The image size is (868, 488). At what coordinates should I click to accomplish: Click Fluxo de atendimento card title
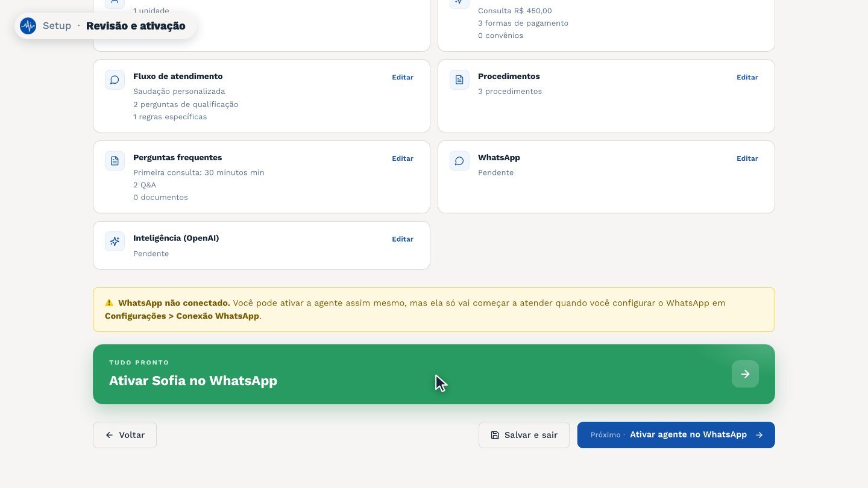coord(178,77)
